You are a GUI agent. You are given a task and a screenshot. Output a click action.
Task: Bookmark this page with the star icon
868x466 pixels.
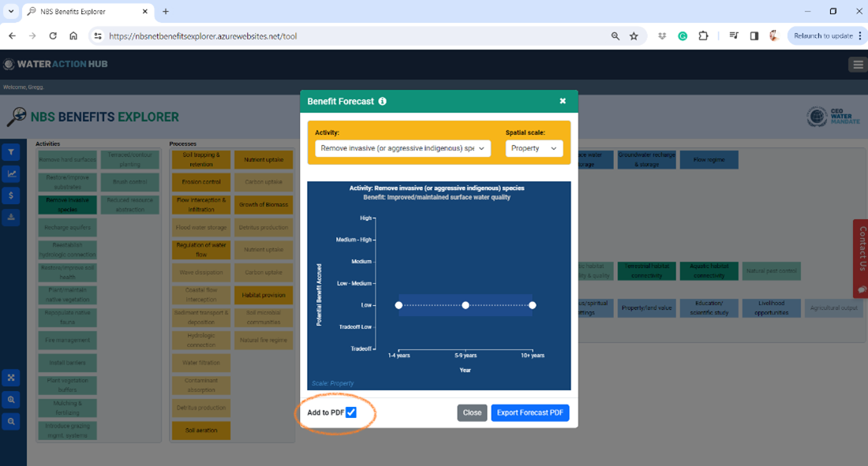634,36
